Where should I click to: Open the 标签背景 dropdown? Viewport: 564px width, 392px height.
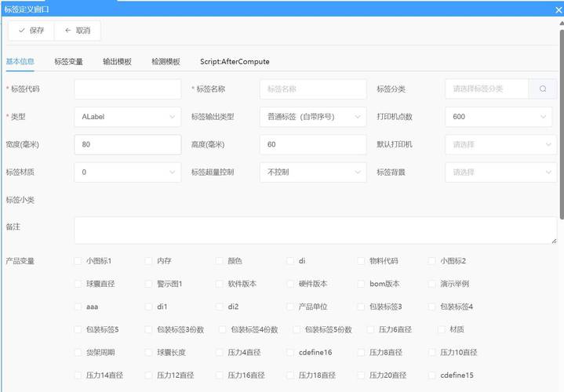(500, 172)
